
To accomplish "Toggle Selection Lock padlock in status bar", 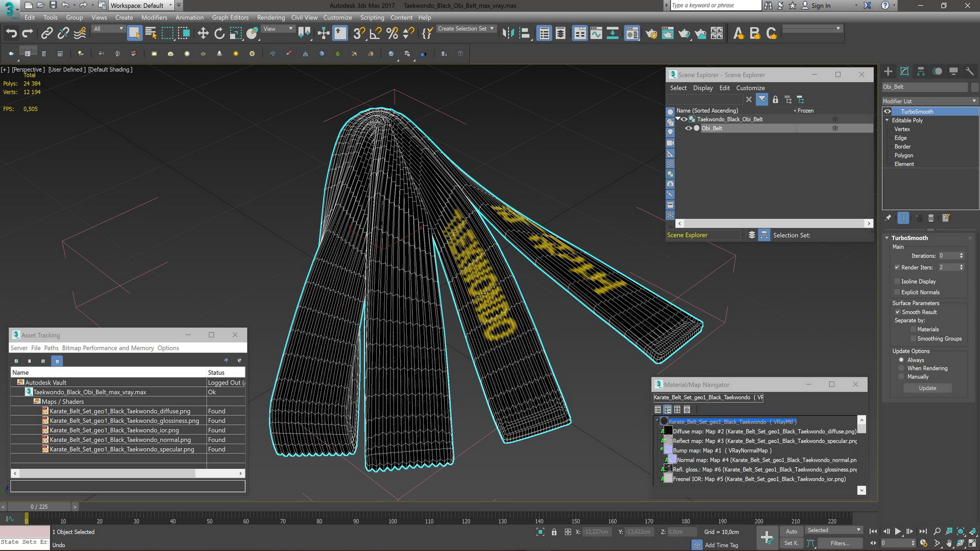I will tap(554, 532).
